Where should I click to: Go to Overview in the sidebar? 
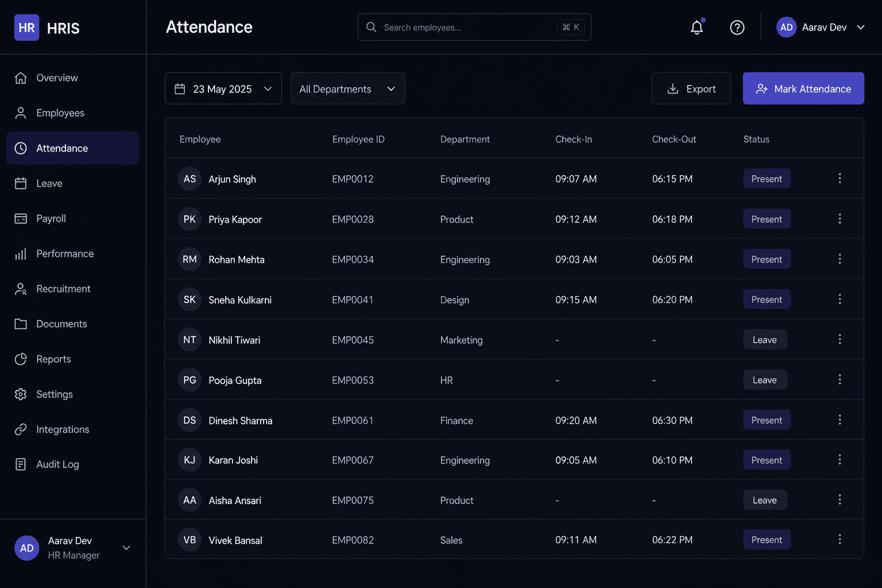click(x=73, y=78)
